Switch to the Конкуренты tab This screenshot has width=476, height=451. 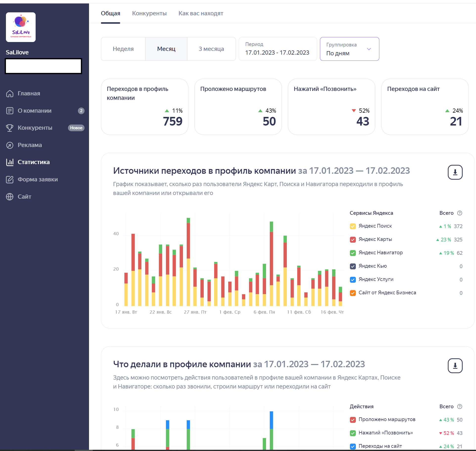(149, 13)
